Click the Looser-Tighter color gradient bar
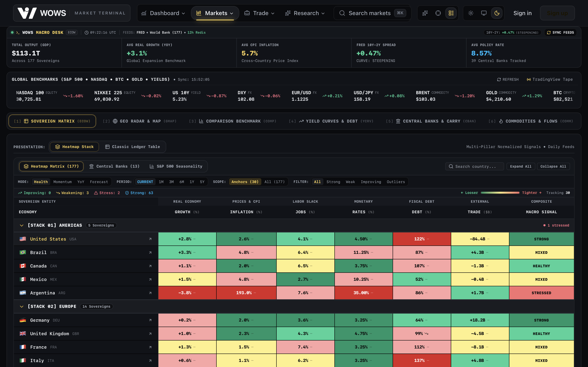 click(x=500, y=193)
